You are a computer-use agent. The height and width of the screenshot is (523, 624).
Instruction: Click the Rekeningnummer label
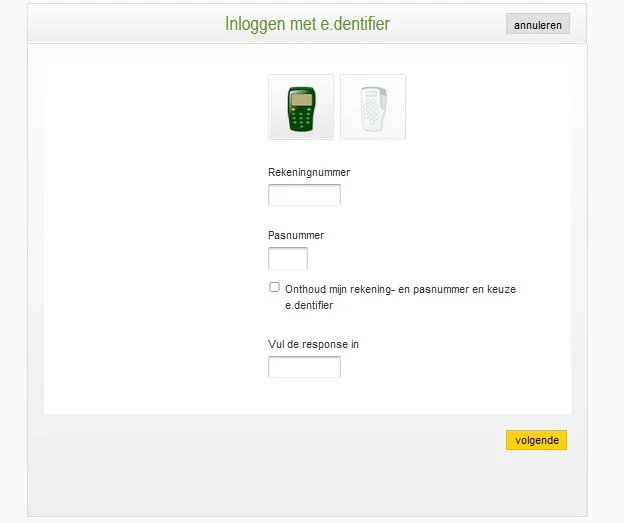point(309,172)
